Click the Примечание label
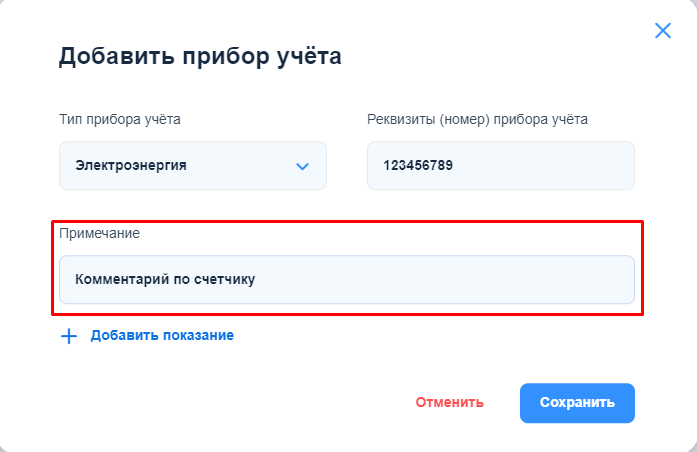The image size is (697, 452). click(99, 234)
